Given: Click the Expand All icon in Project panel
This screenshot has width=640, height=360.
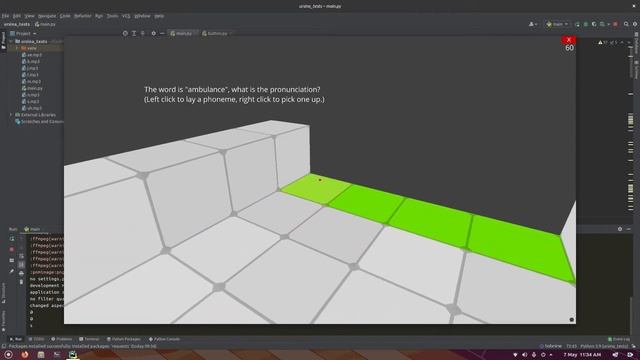Looking at the screenshot, I should (134, 33).
